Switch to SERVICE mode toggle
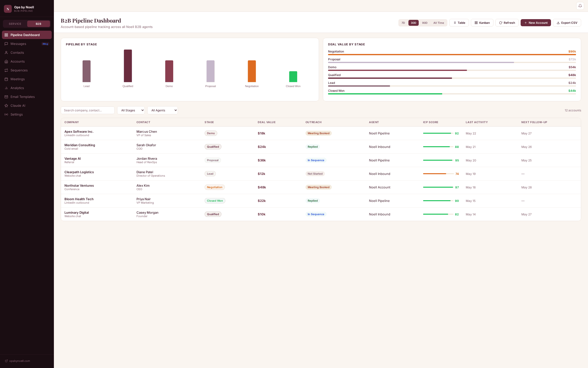 (15, 24)
